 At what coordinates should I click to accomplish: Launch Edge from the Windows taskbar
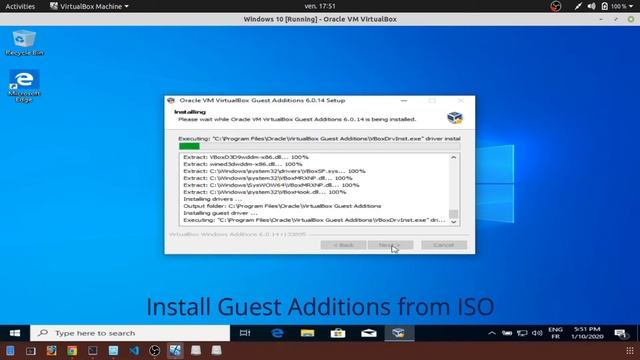[277, 333]
